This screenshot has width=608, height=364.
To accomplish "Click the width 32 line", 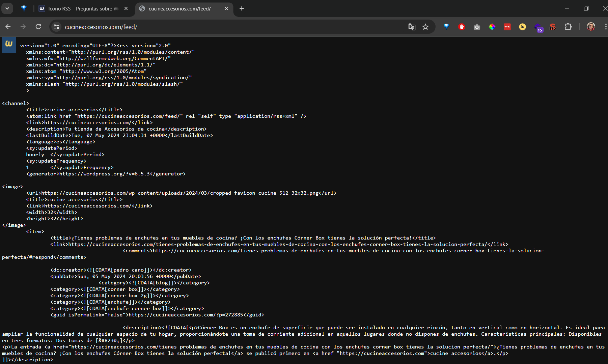I will click(x=52, y=212).
